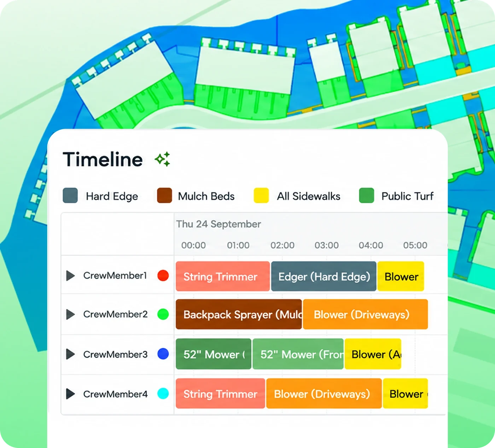Select CrewMember1's yellow Blower task block
The image size is (495, 448).
(x=401, y=276)
